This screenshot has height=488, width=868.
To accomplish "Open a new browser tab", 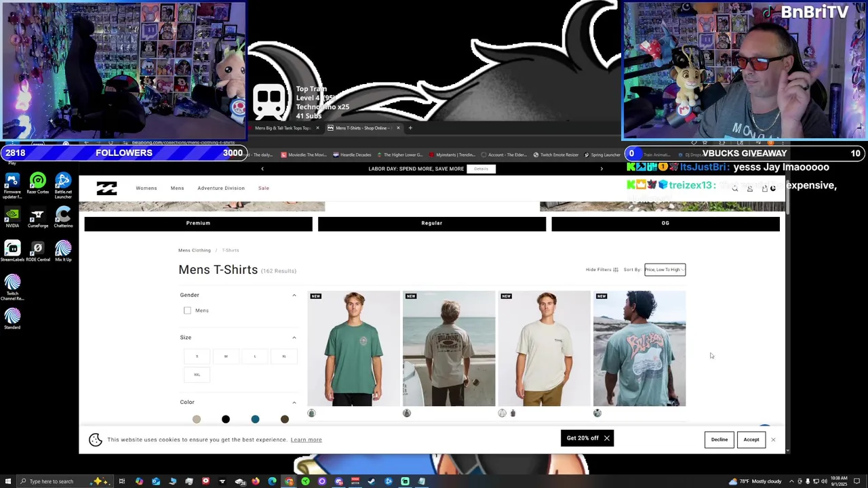I will tap(410, 128).
